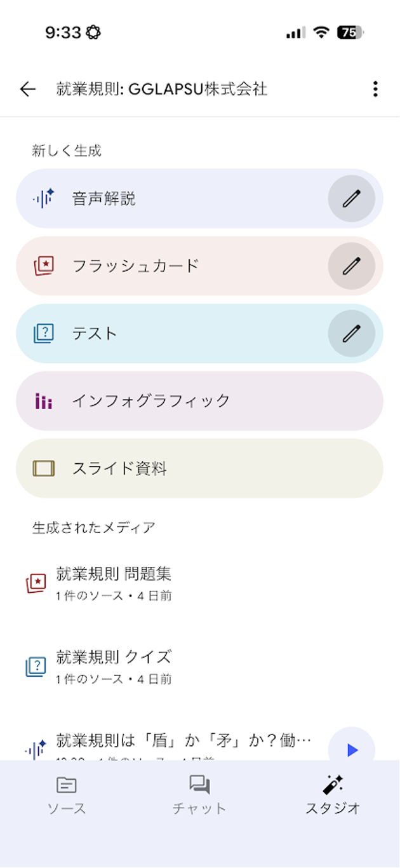Select the スタジオ tab

(333, 795)
